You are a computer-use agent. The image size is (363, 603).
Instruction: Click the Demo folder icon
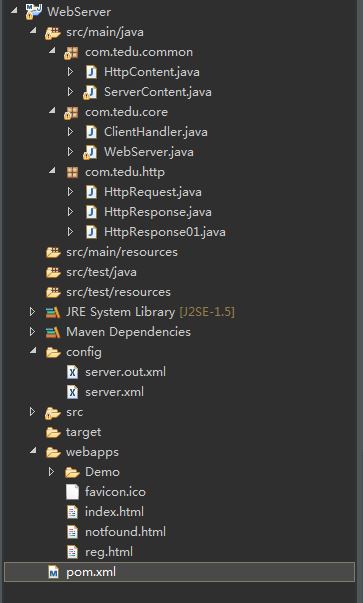(72, 472)
